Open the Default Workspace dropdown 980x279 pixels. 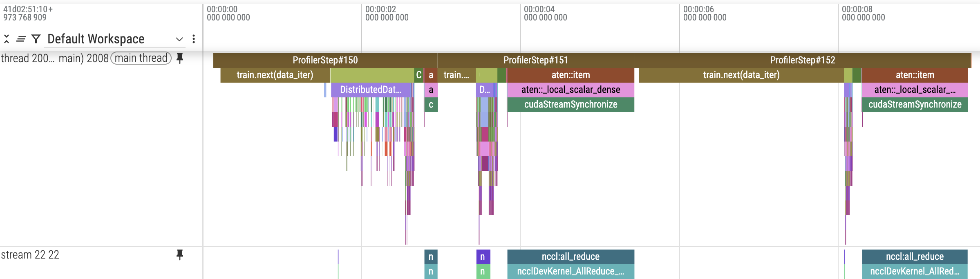(179, 39)
